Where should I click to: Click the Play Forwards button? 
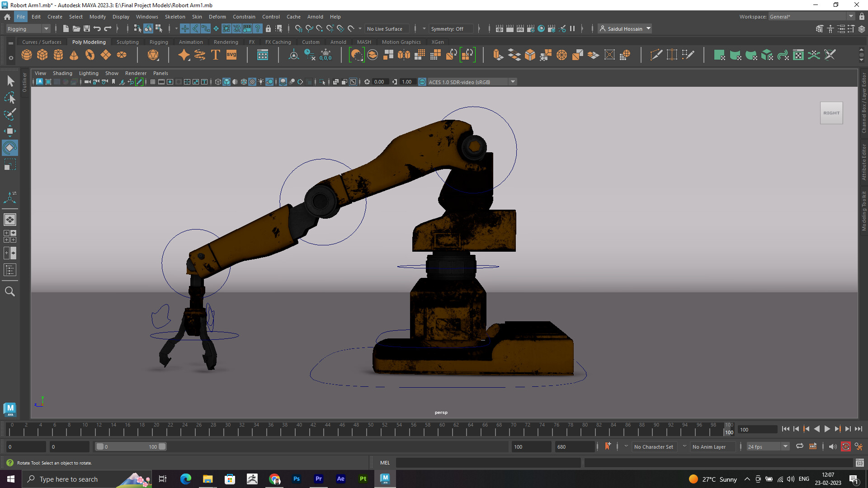tap(827, 429)
